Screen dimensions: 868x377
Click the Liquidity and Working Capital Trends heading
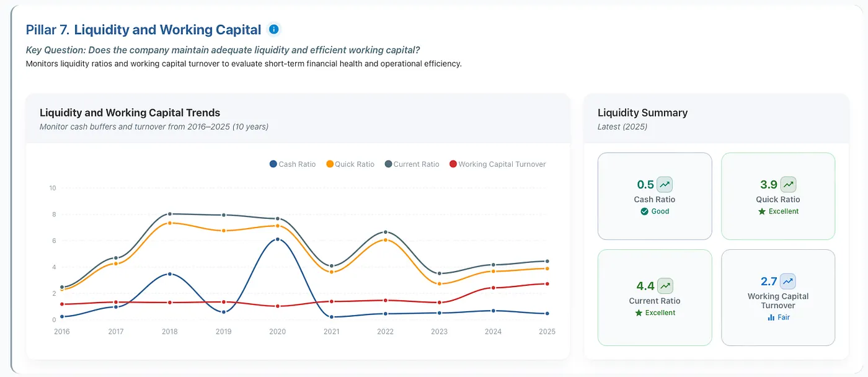coord(130,113)
